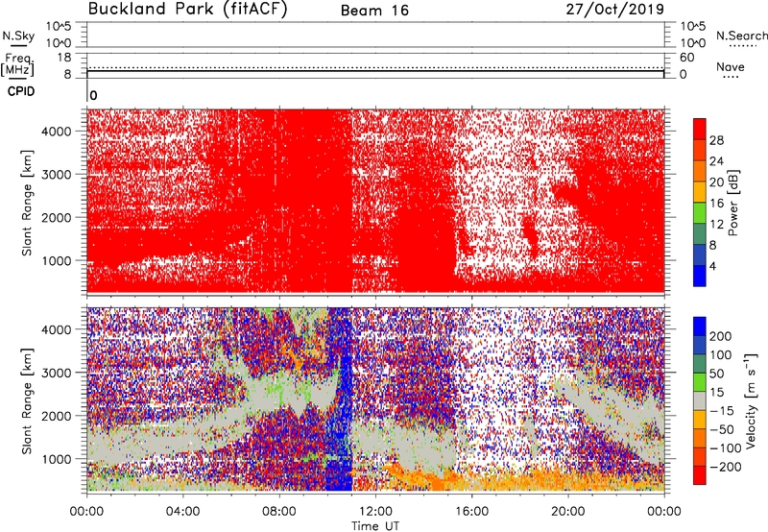Click the velocity panel 'Slant Range [km]' label
Screen dimensions: 768x532
click(27, 401)
